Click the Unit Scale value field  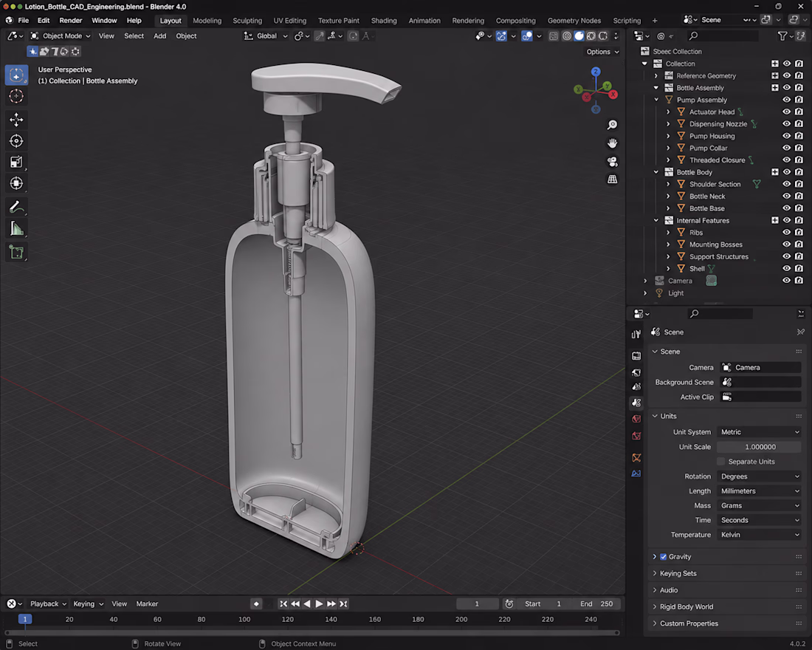[x=759, y=447]
